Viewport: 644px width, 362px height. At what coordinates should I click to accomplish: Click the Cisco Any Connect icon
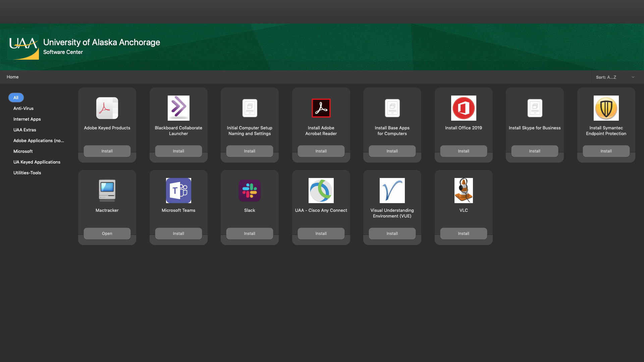click(321, 190)
